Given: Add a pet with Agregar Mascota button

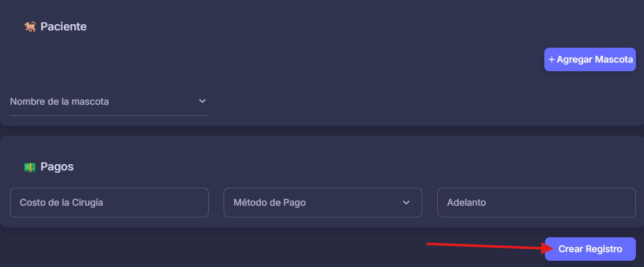Looking at the screenshot, I should [590, 59].
